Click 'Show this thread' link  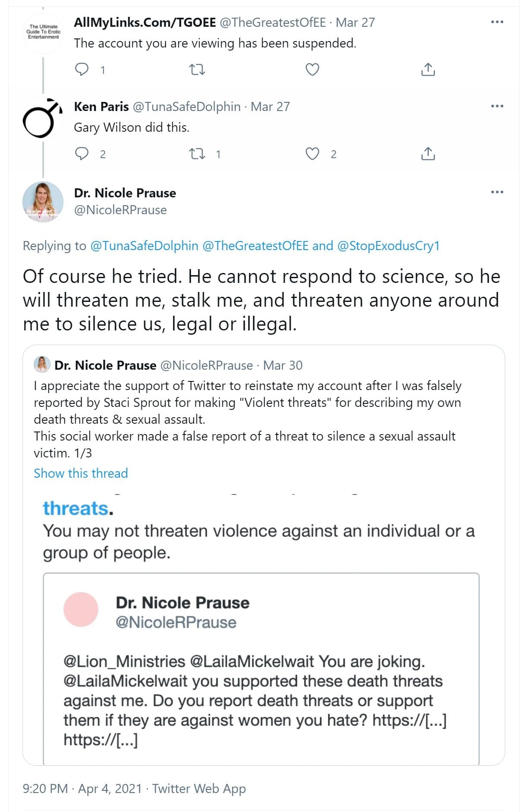[x=81, y=473]
